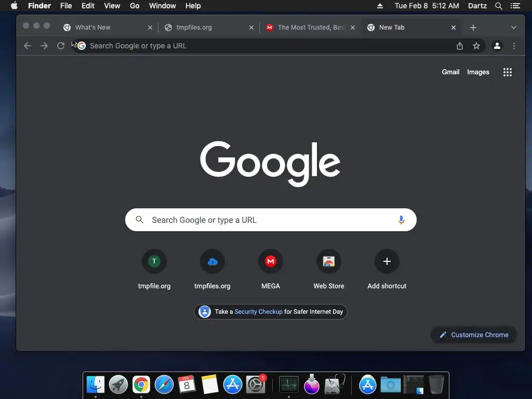The height and width of the screenshot is (399, 532).
Task: Open the Trash in the Dock
Action: 436,384
